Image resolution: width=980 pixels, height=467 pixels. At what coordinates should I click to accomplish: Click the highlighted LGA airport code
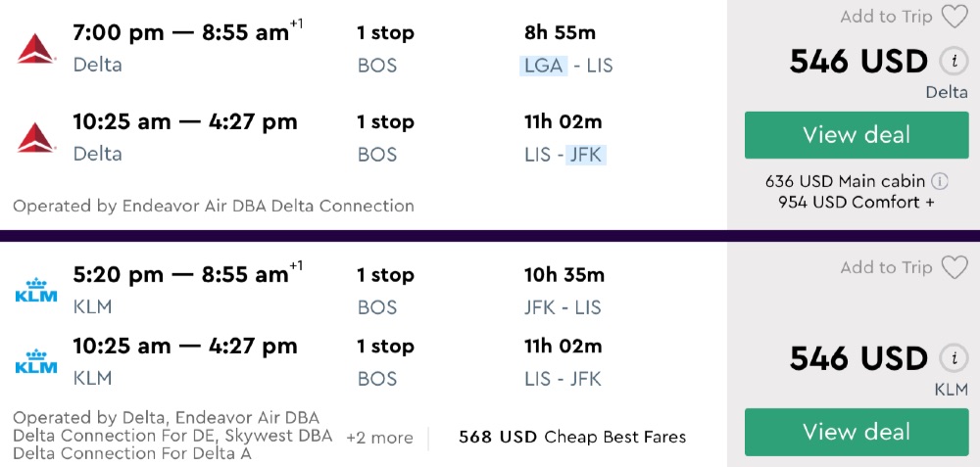(544, 66)
